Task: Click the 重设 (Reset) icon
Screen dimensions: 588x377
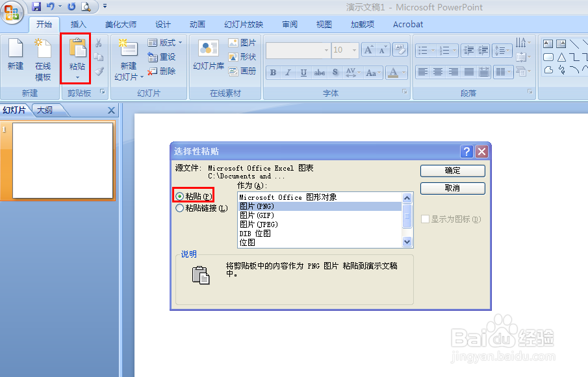Action: click(161, 57)
